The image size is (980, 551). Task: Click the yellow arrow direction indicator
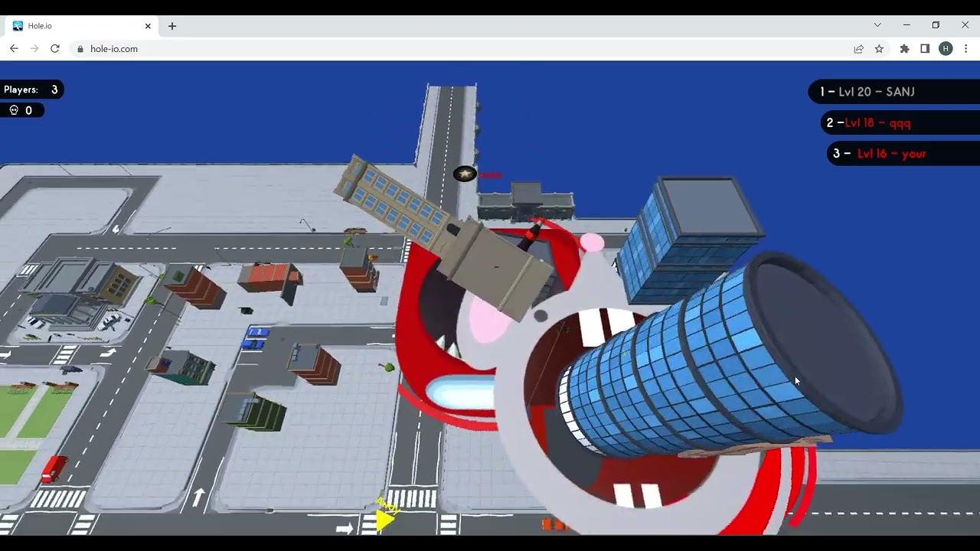pyautogui.click(x=385, y=520)
